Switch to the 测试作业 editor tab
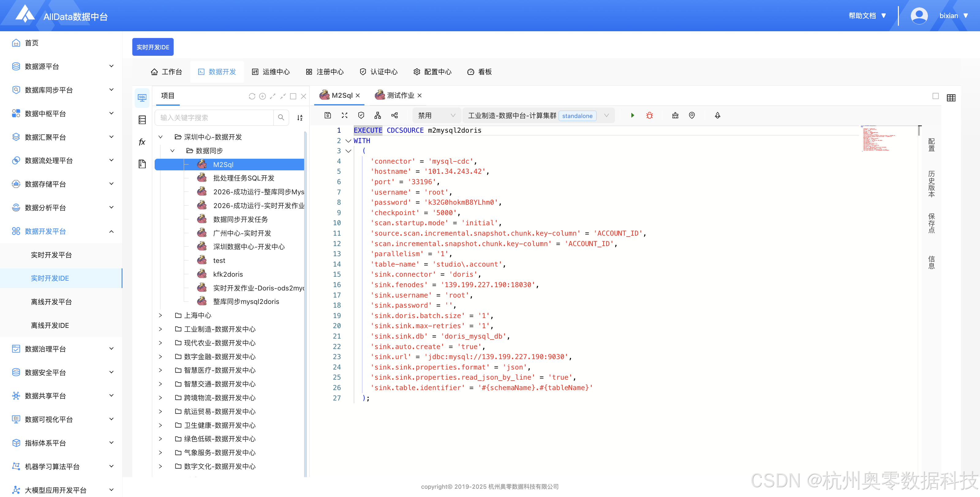Viewport: 980px width, 497px height. coord(400,96)
